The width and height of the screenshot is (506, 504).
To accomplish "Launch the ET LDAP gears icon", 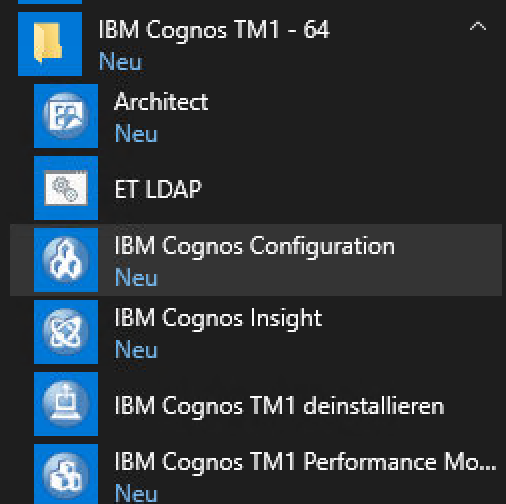I will (66, 188).
